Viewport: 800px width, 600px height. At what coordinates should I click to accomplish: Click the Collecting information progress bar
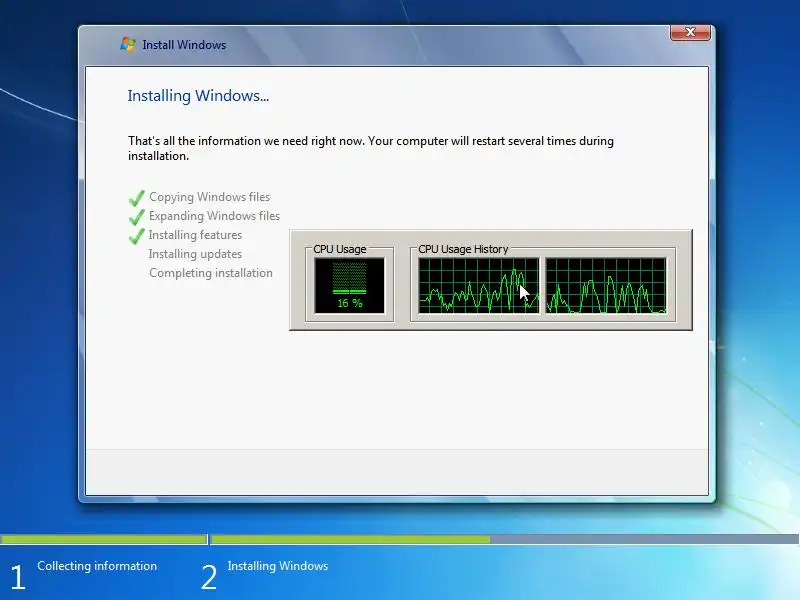(104, 539)
